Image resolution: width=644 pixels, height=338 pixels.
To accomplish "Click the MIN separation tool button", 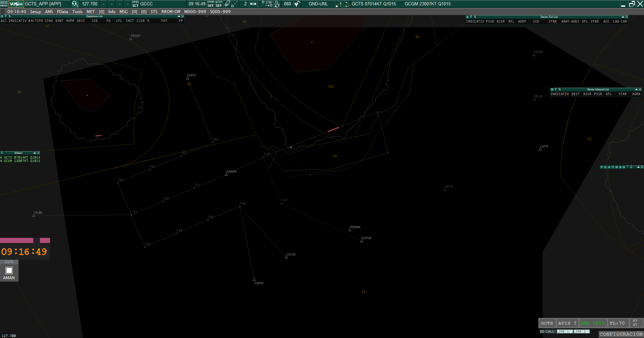I will tap(253, 4).
